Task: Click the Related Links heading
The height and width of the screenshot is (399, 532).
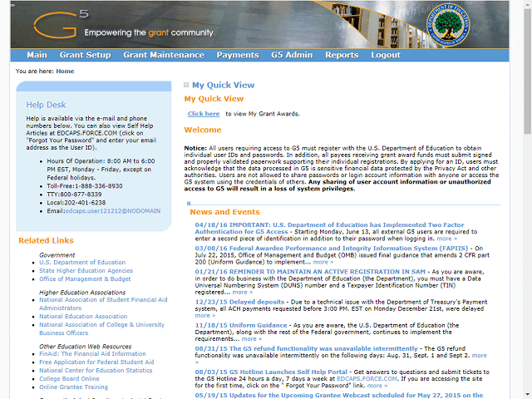Action: pos(46,240)
